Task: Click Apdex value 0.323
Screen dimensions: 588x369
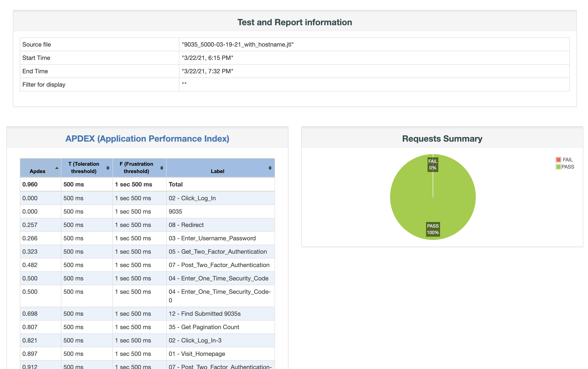Action: pyautogui.click(x=30, y=252)
